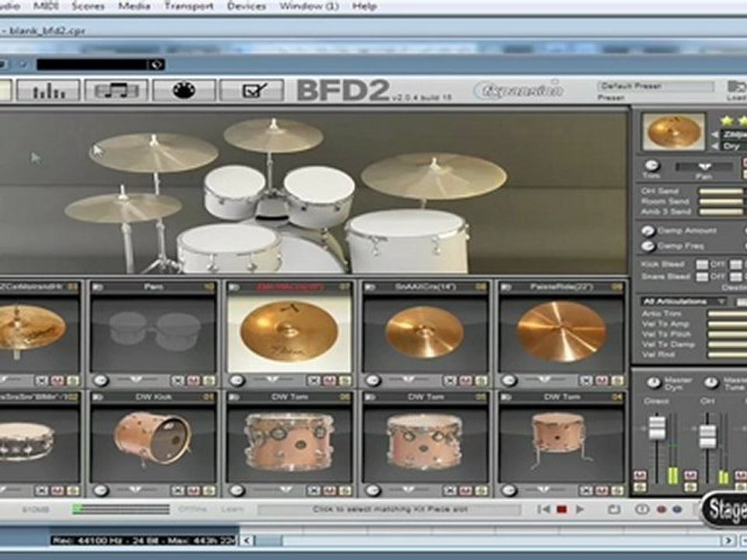Click the Learn button in the status bar

pyautogui.click(x=232, y=509)
